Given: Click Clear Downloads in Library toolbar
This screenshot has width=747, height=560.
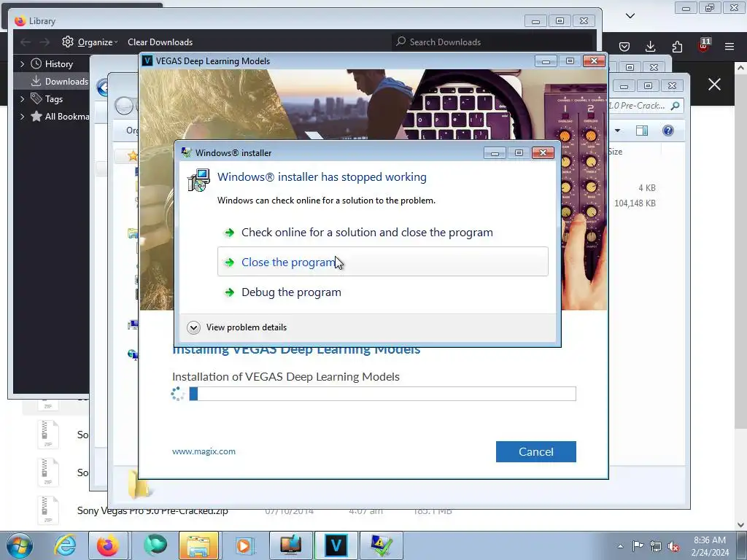Looking at the screenshot, I should click(x=160, y=42).
